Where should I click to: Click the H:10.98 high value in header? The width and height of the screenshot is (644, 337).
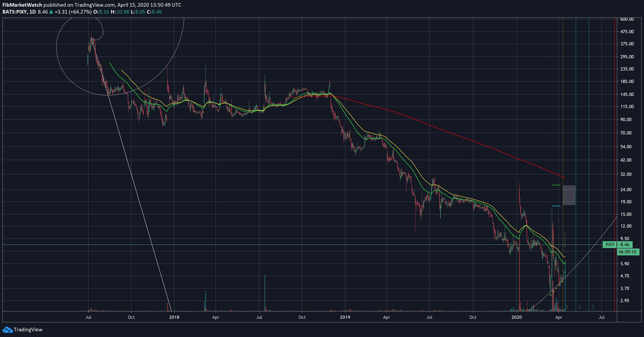point(120,12)
